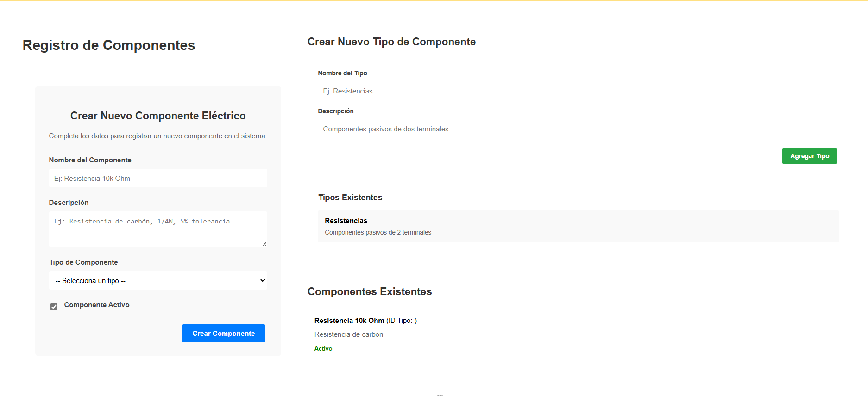Screen dimensions: 868x396
Task: Click the Crear Nuevo Componente Eléctrico heading
Action: tap(158, 116)
